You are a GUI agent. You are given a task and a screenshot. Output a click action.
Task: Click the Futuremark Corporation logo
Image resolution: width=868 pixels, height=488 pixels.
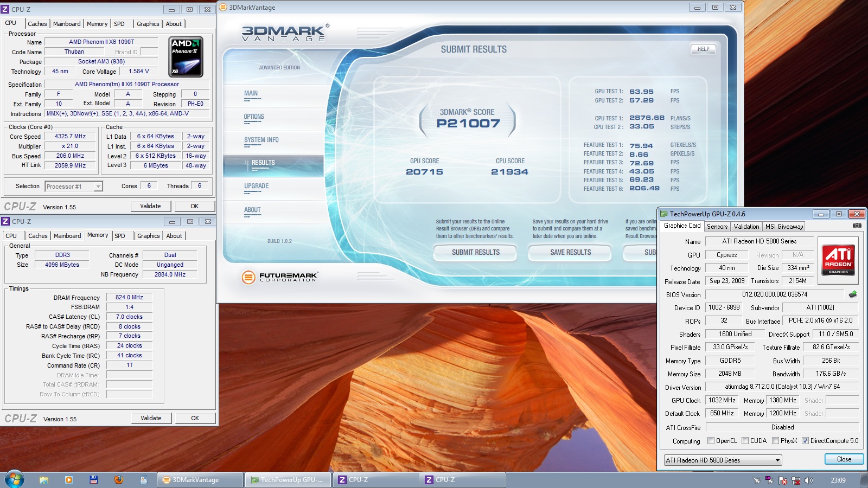[279, 277]
